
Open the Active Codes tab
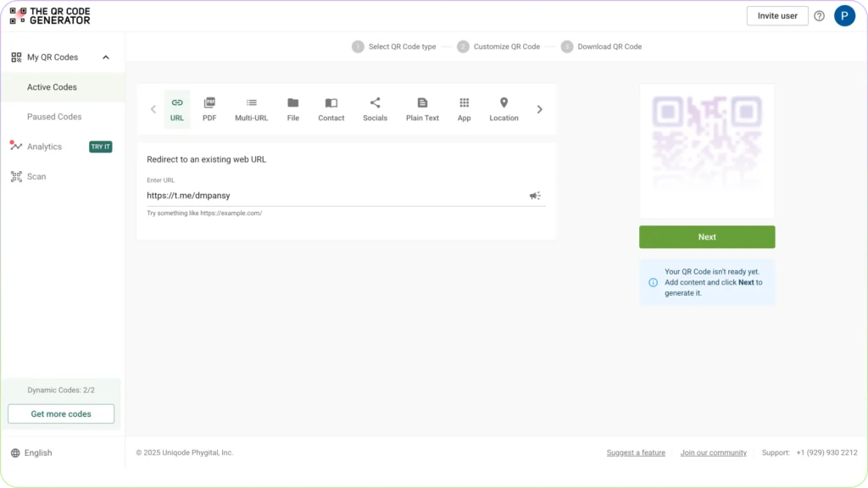click(53, 86)
